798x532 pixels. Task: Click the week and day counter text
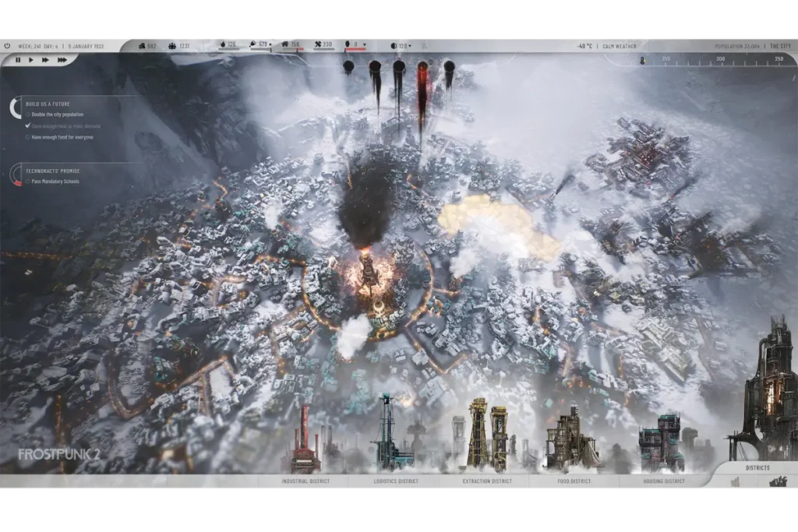(x=38, y=46)
